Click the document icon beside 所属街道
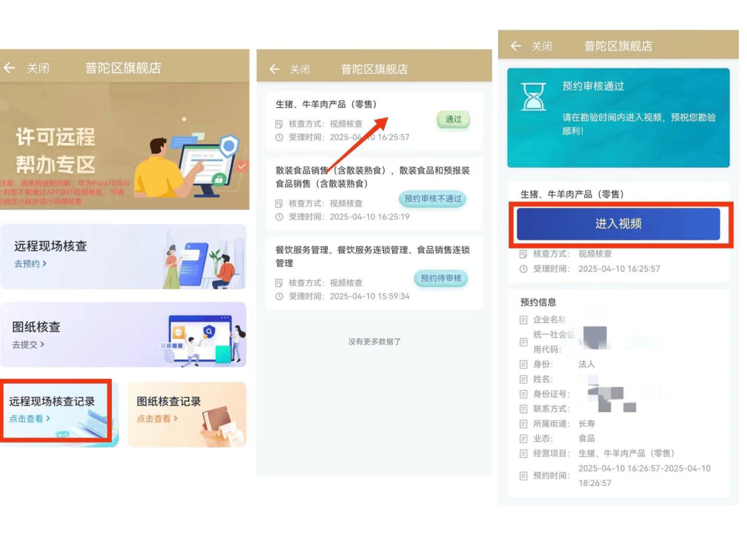The image size is (747, 560). (524, 424)
